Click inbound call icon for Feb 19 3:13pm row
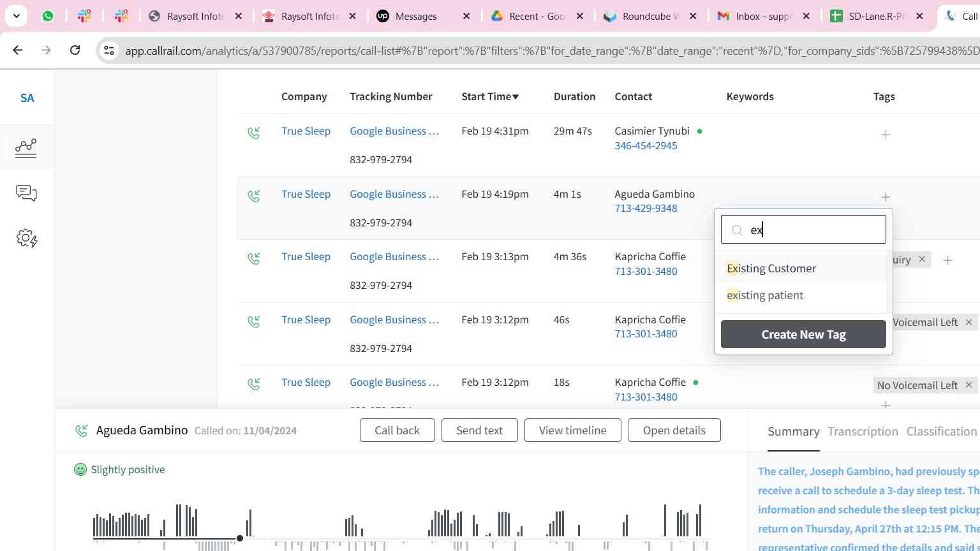This screenshot has height=551, width=980. click(x=254, y=258)
